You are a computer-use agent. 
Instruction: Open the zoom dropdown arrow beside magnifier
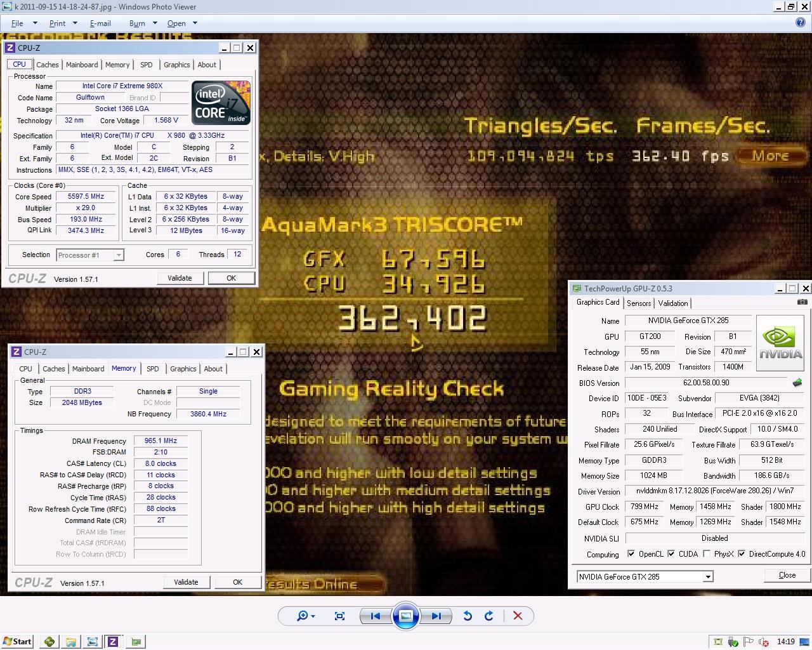point(313,616)
